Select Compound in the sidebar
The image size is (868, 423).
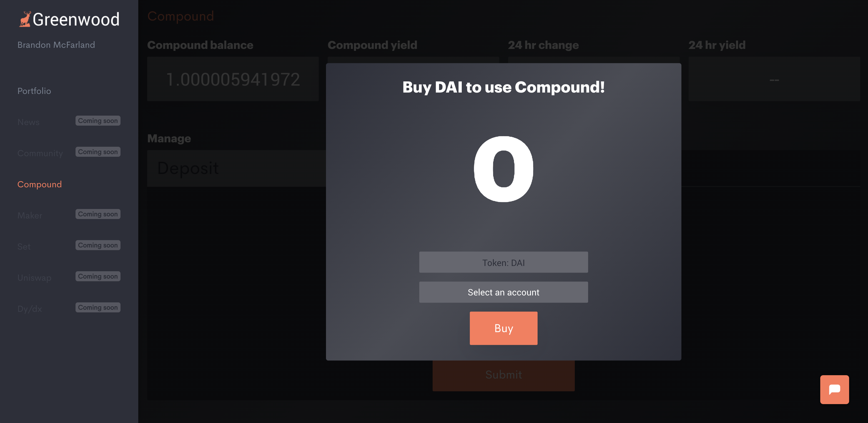tap(39, 184)
